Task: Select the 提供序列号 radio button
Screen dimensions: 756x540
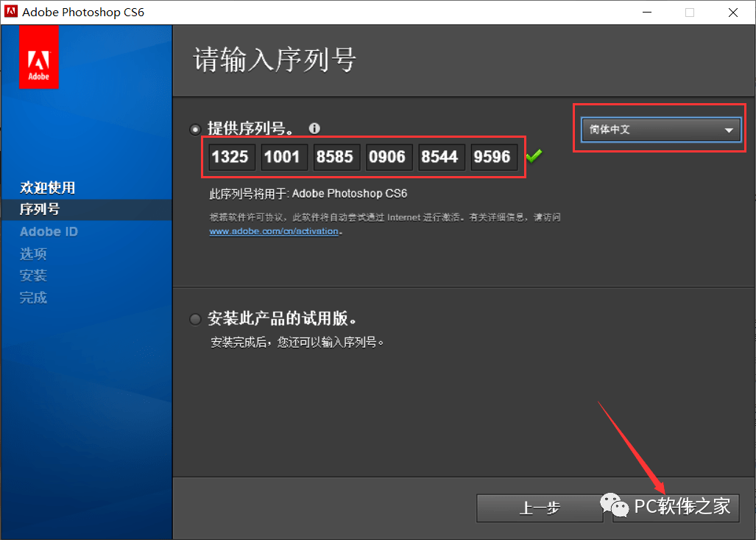Action: click(x=195, y=129)
